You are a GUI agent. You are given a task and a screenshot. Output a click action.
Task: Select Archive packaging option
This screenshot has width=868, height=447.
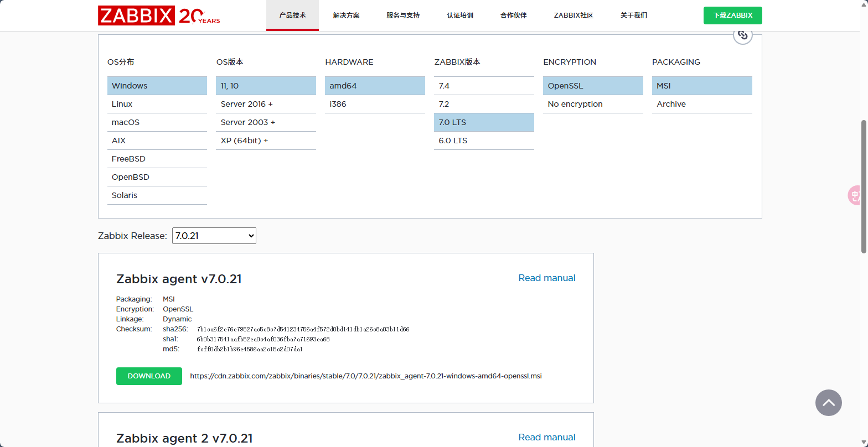(701, 104)
